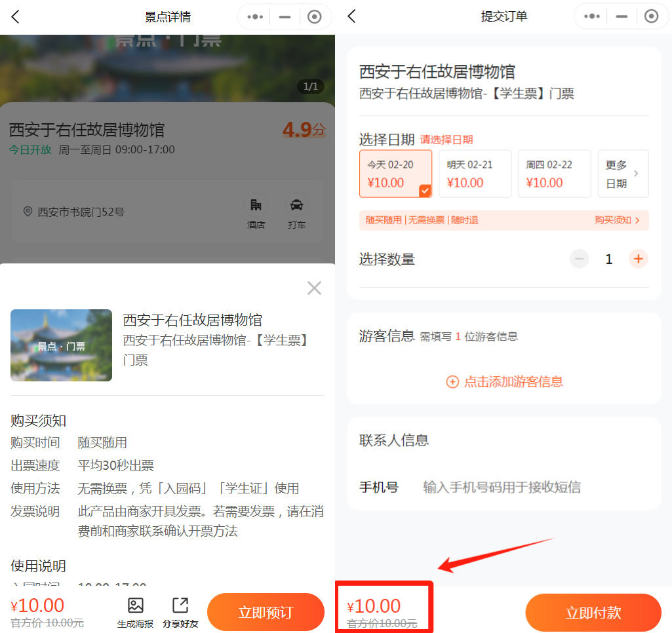The width and height of the screenshot is (672, 633).
Task: Tap the 平均30秒出票 text
Action: pos(115,465)
